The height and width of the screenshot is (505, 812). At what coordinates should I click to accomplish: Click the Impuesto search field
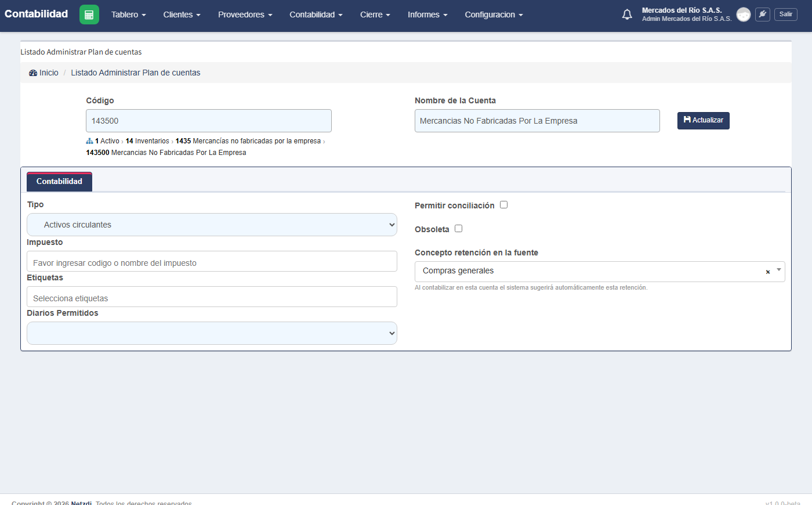[212, 261]
